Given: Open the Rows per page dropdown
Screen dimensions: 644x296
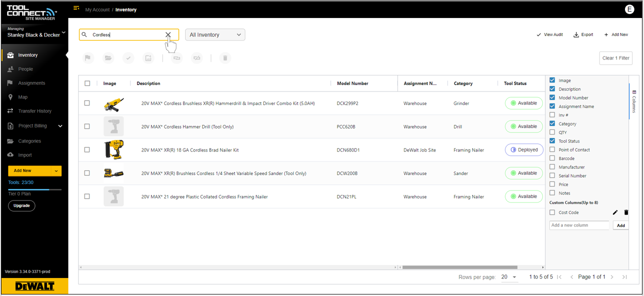Looking at the screenshot, I should click(x=509, y=277).
